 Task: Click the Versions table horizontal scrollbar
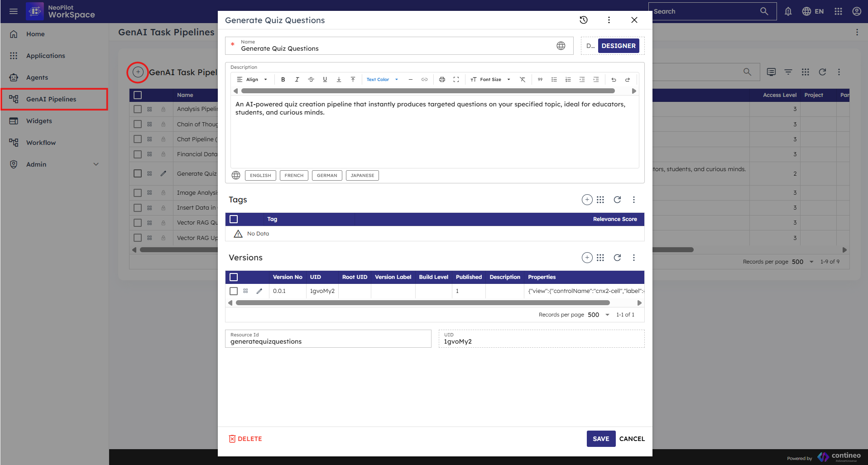point(422,303)
